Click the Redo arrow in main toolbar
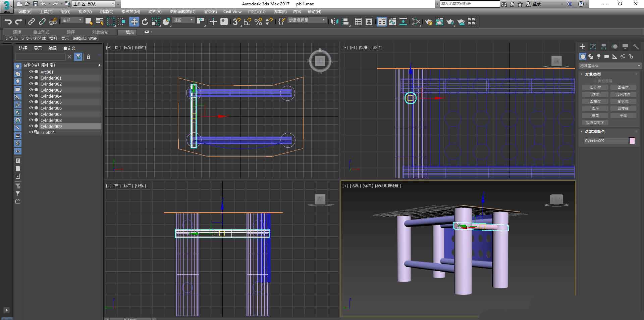Image resolution: width=644 pixels, height=320 pixels. (x=19, y=22)
